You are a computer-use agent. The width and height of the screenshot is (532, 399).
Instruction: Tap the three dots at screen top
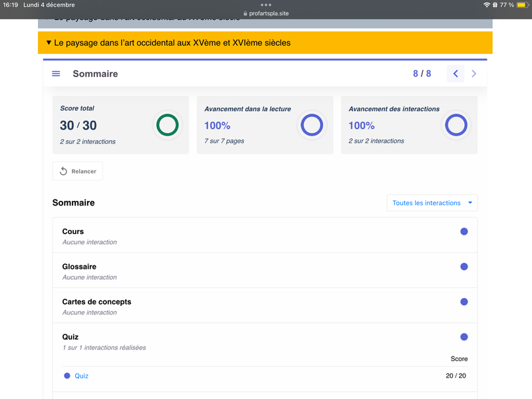pos(266,5)
